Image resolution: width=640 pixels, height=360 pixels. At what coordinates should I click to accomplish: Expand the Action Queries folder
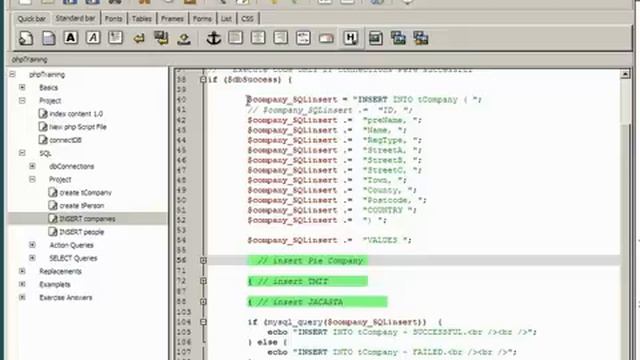tap(32, 245)
